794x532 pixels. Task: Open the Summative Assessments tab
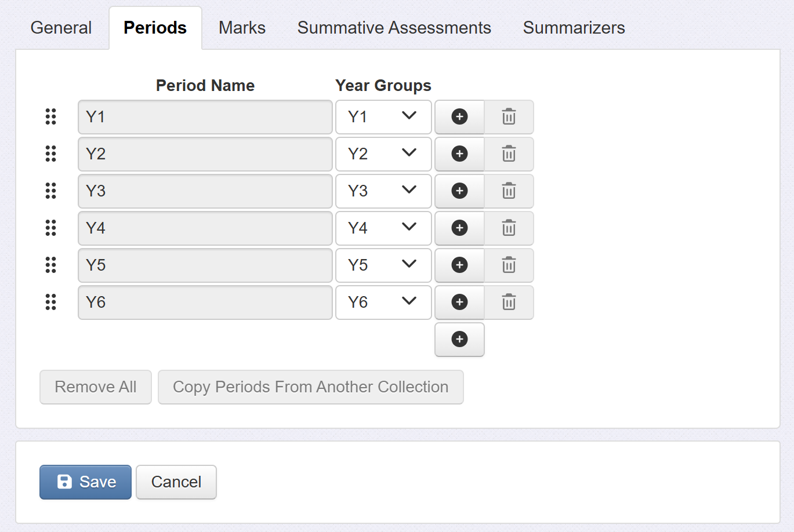click(394, 28)
